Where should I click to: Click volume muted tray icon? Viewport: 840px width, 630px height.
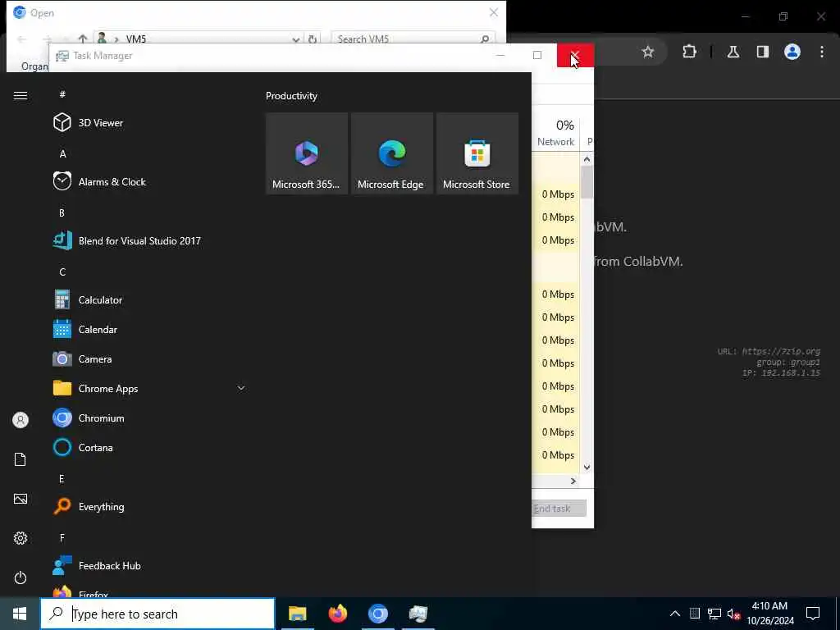click(x=733, y=614)
